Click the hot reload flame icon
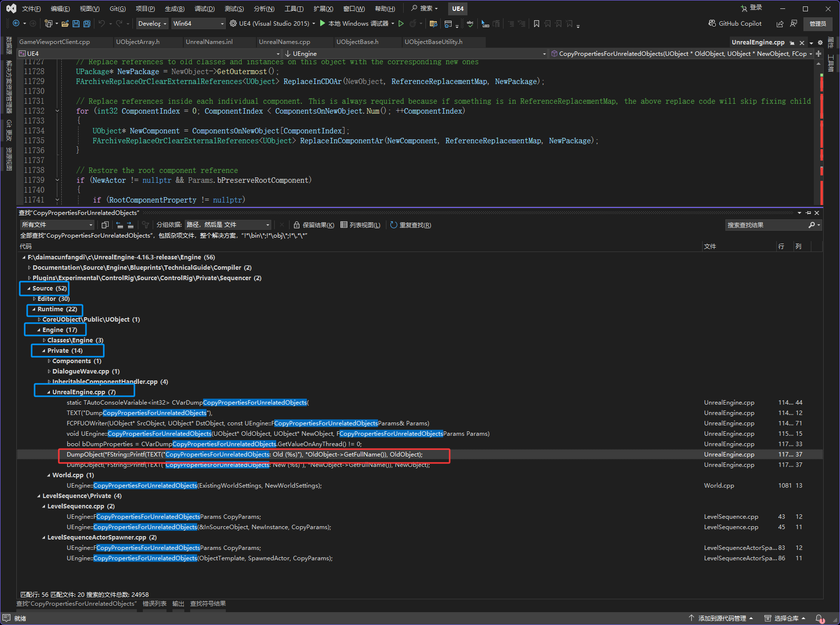 [413, 23]
